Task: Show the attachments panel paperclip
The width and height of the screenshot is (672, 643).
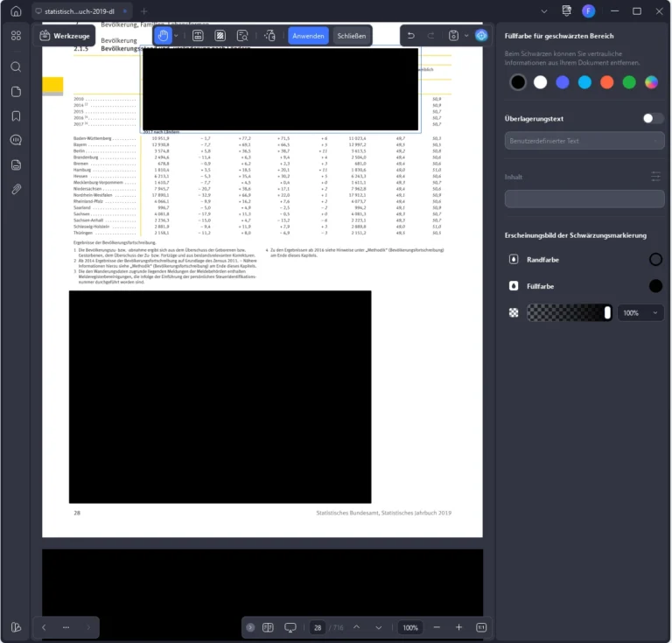Action: point(16,189)
